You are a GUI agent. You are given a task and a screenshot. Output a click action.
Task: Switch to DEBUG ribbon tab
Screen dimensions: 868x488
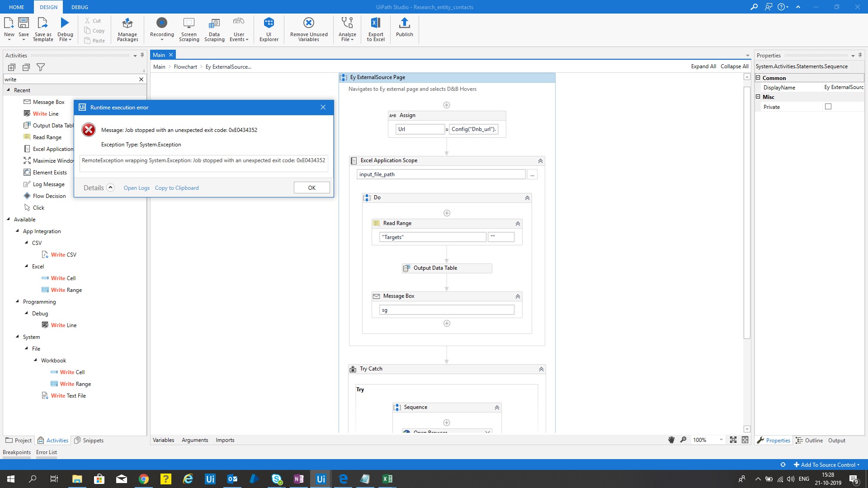pyautogui.click(x=80, y=7)
